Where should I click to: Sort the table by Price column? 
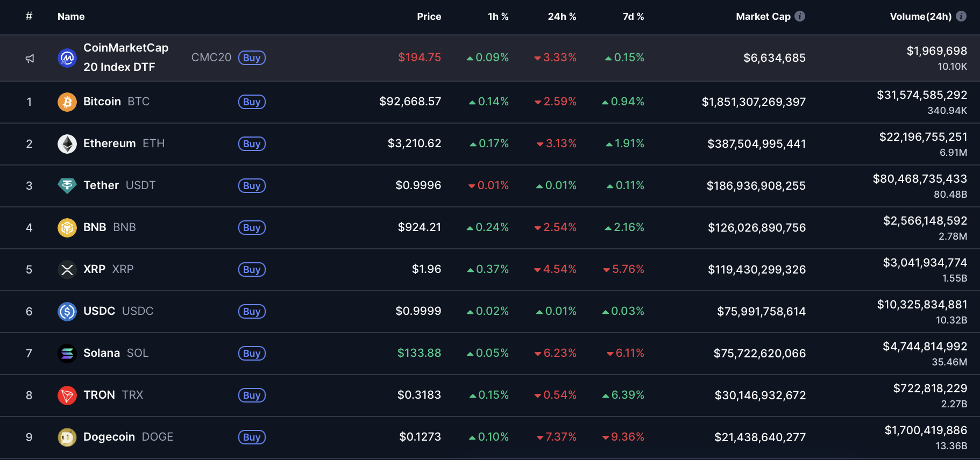(429, 17)
